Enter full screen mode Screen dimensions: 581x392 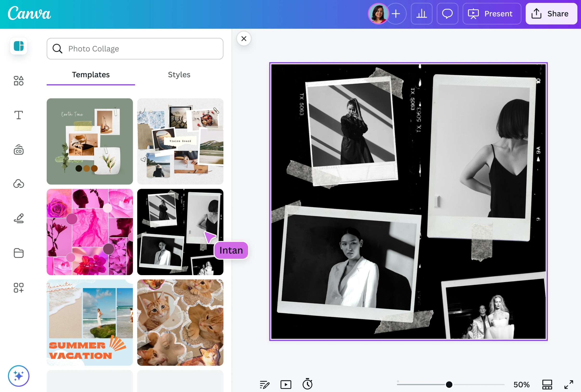point(569,384)
